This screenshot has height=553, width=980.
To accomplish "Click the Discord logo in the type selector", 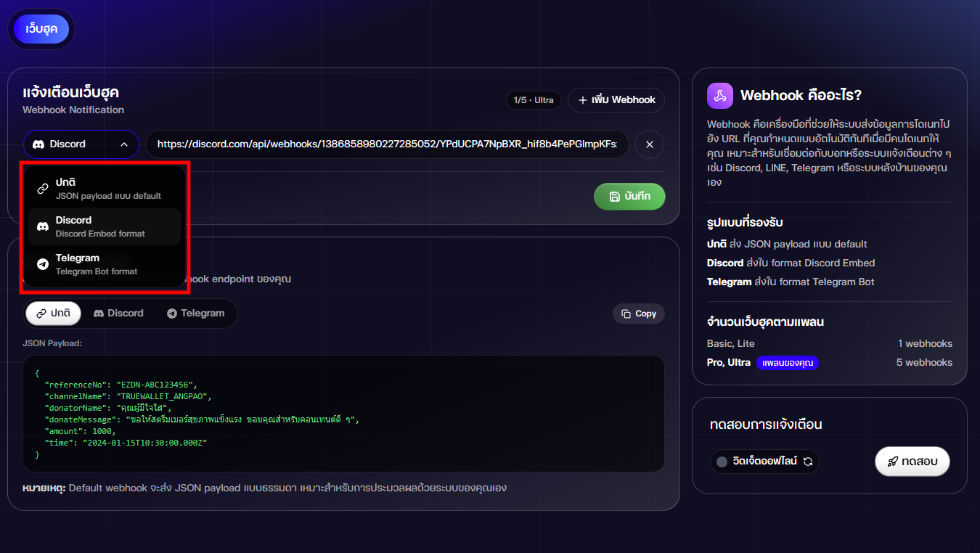I will 38,144.
